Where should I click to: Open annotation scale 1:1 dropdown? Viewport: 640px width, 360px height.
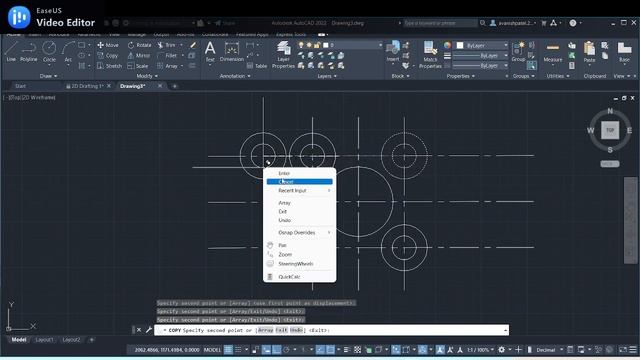click(480, 350)
